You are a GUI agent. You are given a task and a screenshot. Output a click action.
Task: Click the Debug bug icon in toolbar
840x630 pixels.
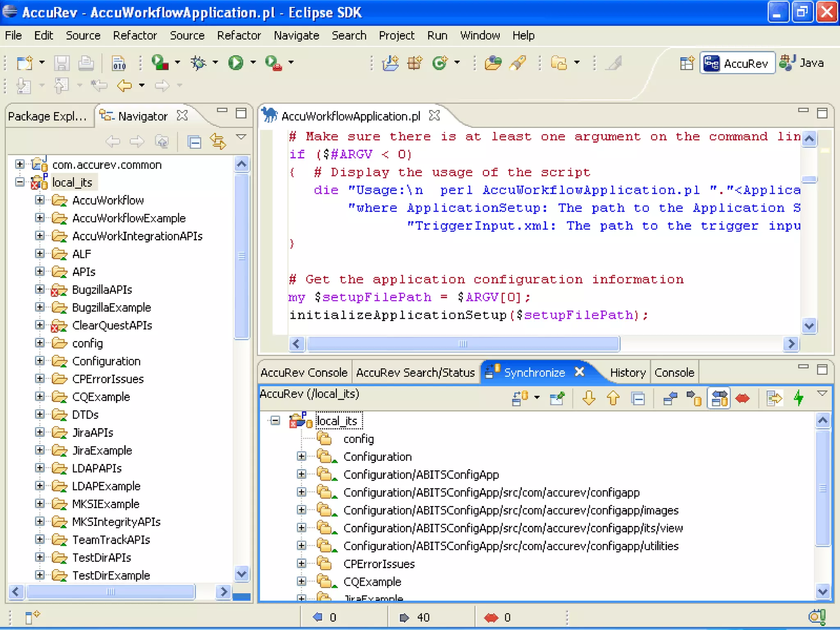coord(199,63)
